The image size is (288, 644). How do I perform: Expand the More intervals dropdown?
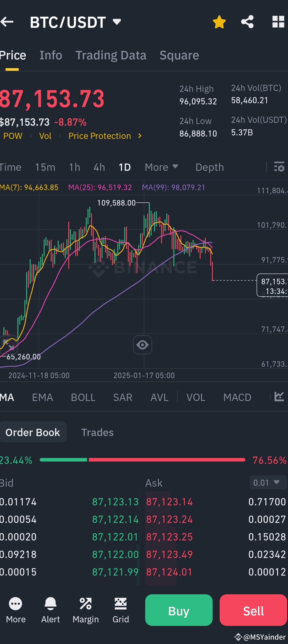tap(161, 167)
